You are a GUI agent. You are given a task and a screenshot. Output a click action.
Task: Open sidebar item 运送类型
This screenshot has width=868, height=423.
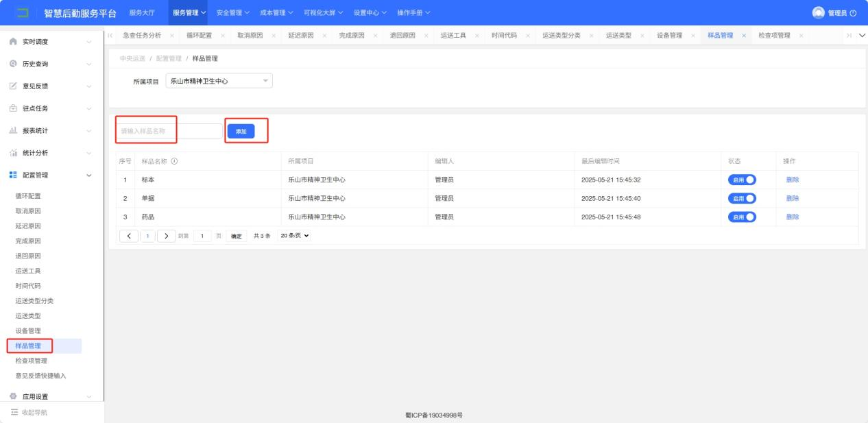(x=28, y=315)
